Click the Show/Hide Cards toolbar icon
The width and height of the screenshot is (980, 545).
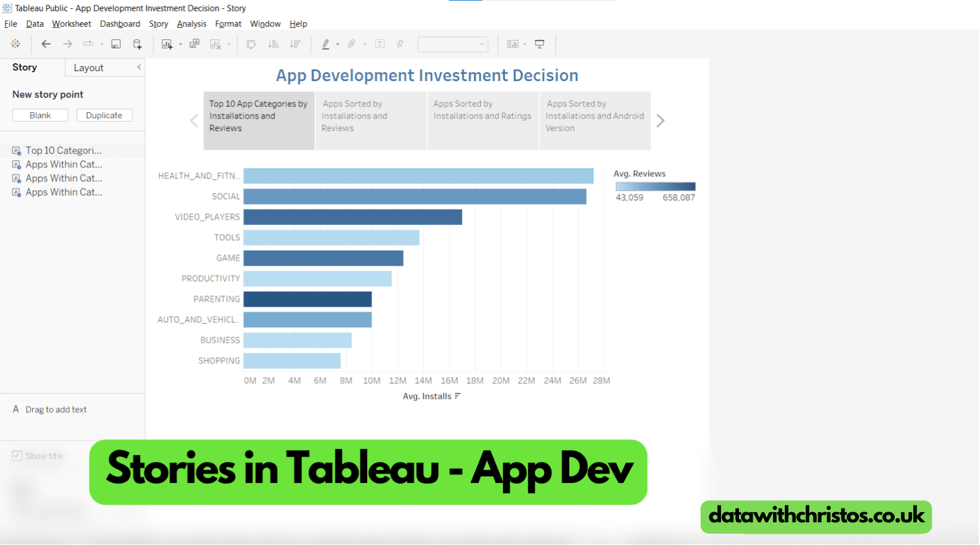(512, 44)
